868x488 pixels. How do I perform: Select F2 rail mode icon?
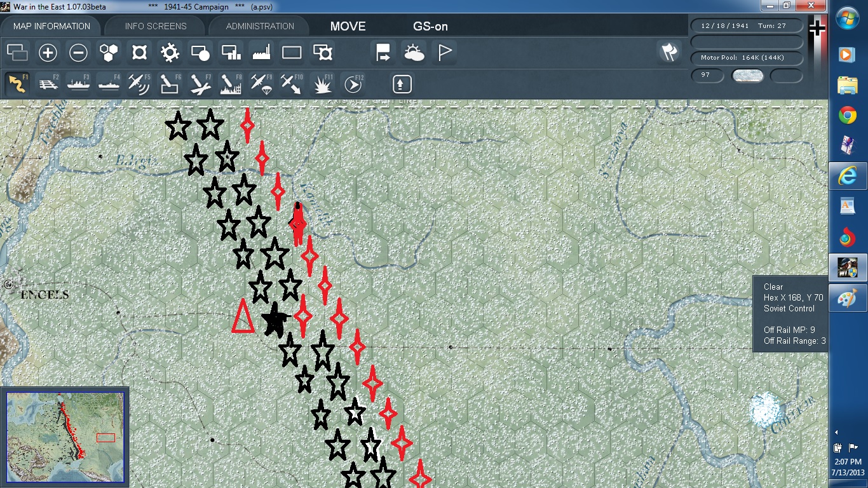[x=48, y=84]
